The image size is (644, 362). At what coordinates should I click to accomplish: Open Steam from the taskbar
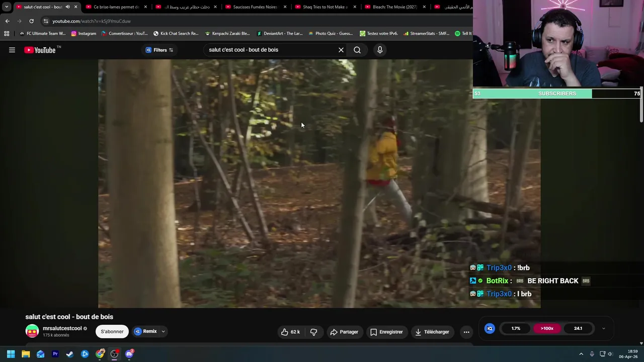[70, 354]
